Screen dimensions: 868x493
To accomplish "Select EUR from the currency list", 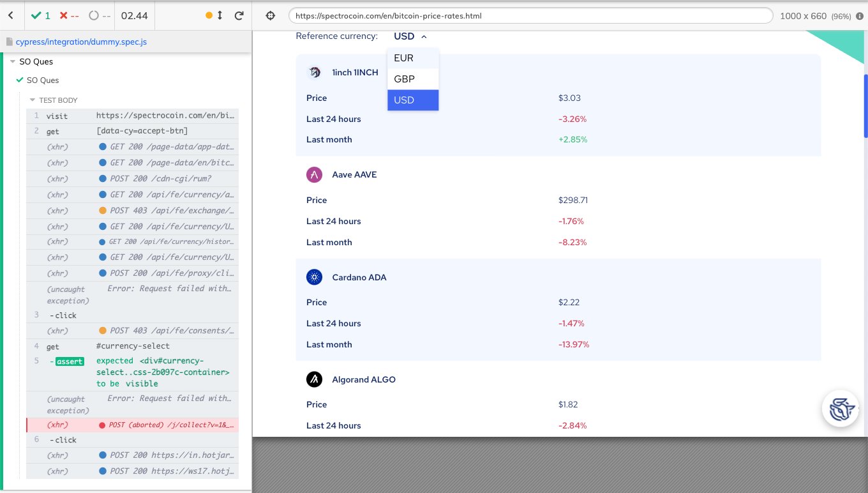I will (x=413, y=58).
